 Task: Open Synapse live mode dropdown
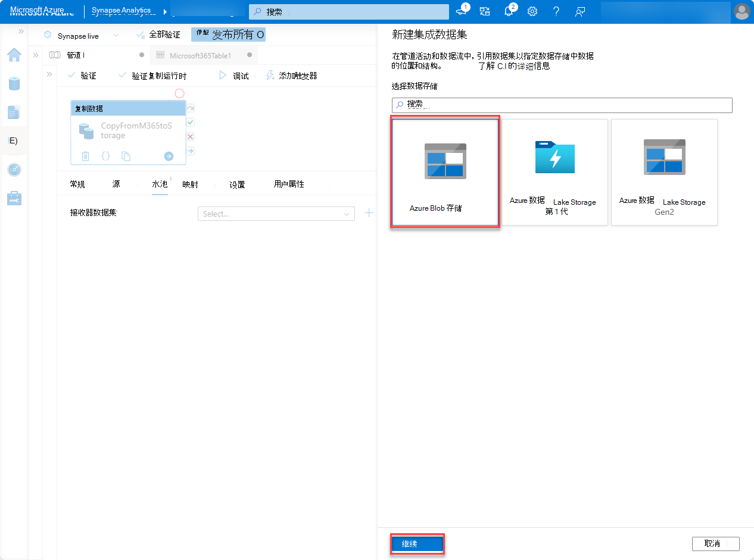pyautogui.click(x=81, y=36)
